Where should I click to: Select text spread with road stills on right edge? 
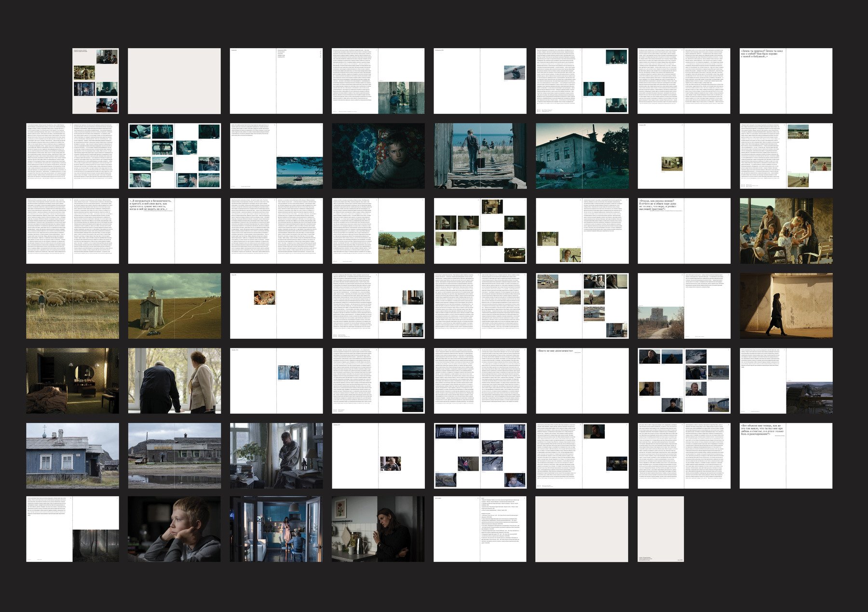pos(786,156)
